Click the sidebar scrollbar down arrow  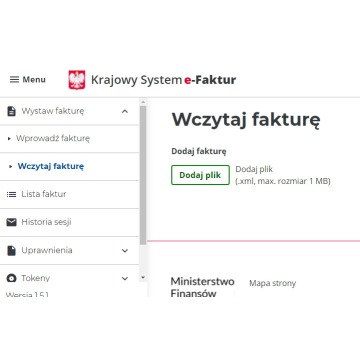coord(143,277)
